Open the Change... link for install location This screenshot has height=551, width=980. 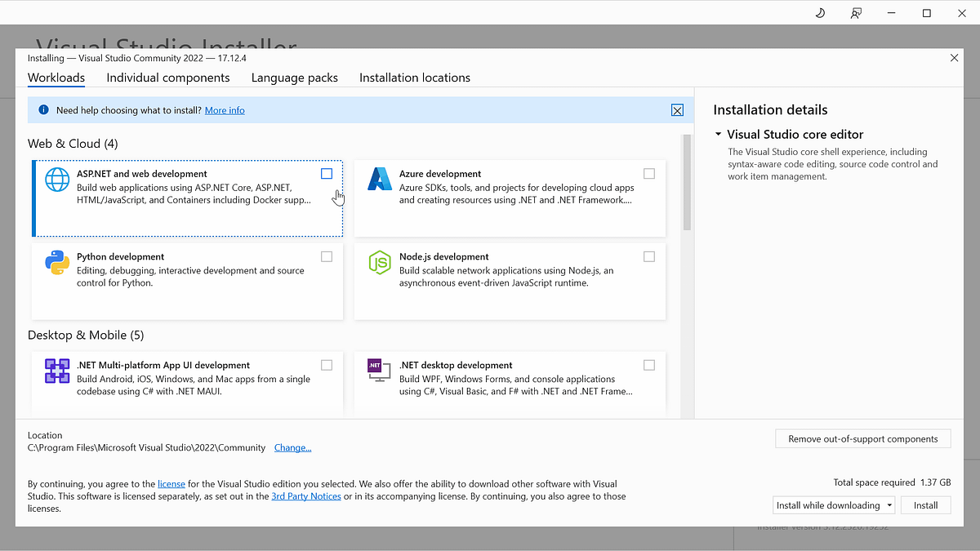click(x=292, y=447)
